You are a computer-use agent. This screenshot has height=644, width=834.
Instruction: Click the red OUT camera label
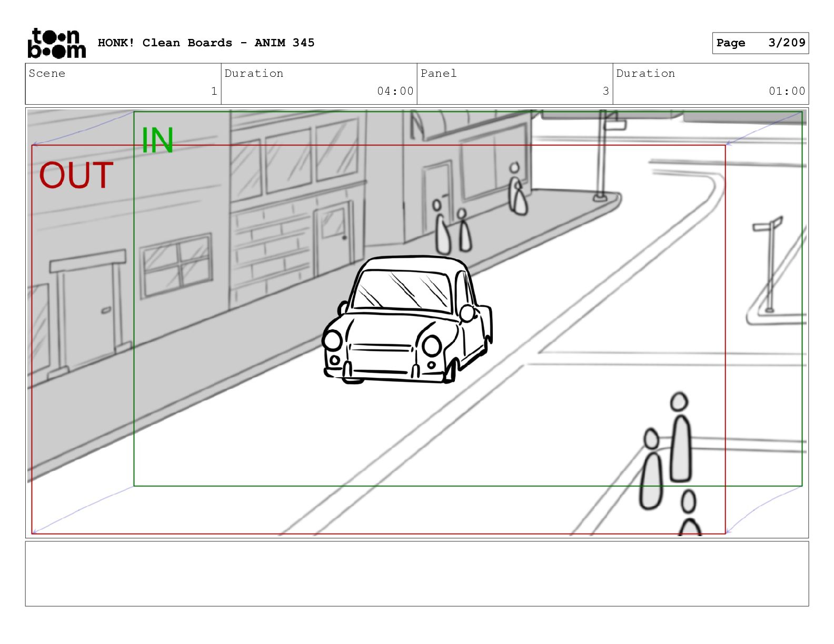coord(76,176)
